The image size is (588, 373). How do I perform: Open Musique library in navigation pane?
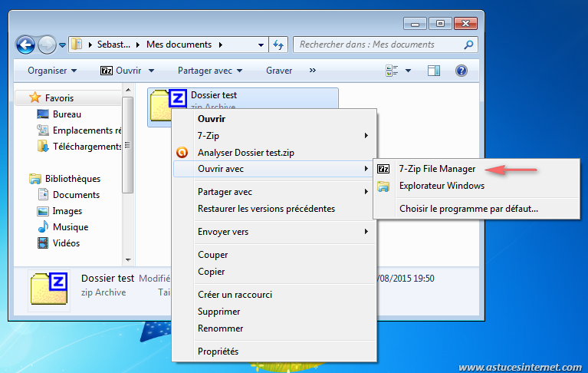click(71, 227)
